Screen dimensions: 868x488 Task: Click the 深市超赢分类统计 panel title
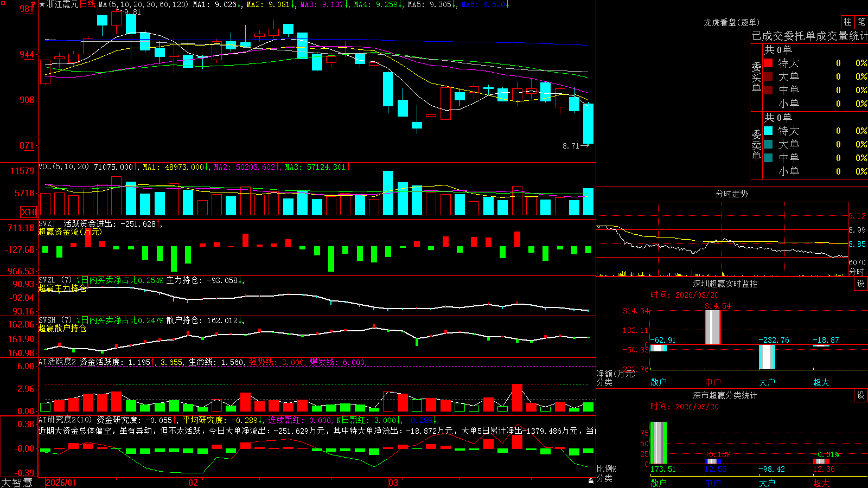click(x=725, y=395)
